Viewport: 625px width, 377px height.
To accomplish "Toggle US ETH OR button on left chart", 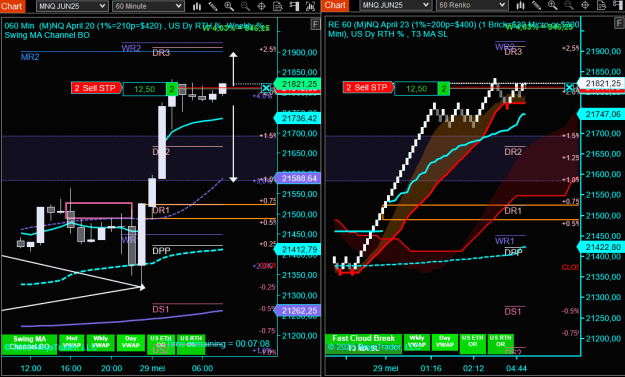I will click(x=161, y=344).
